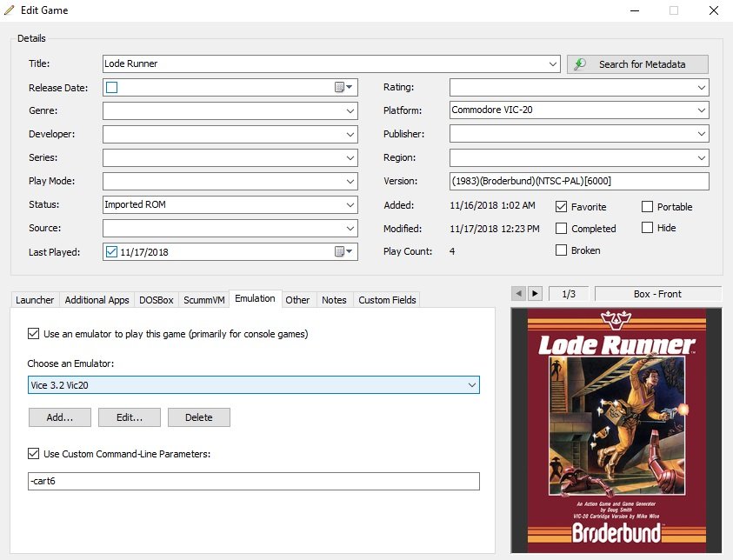Expand the Title dropdown arrow
The height and width of the screenshot is (560, 733).
pos(552,64)
